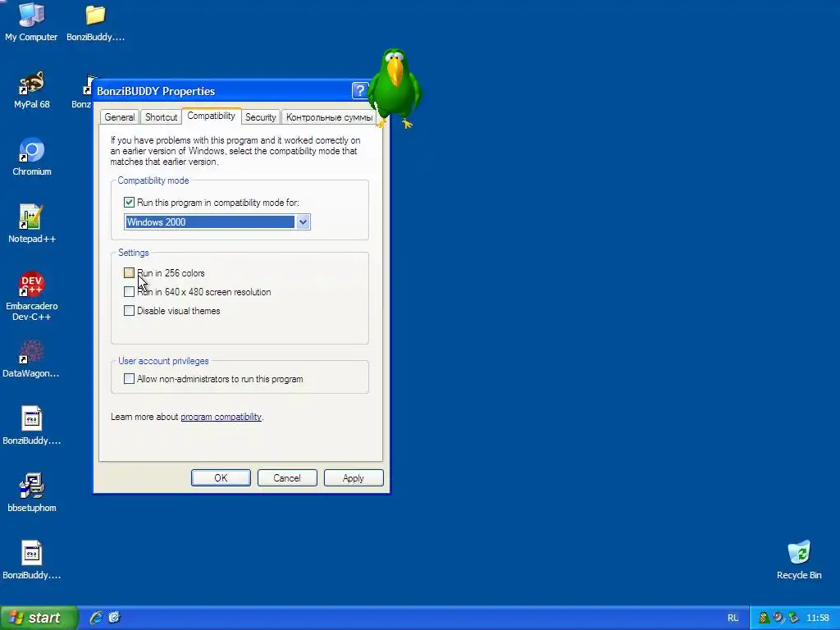
Task: Click the Safely Remove Hardware tray icon
Action: tap(793, 618)
